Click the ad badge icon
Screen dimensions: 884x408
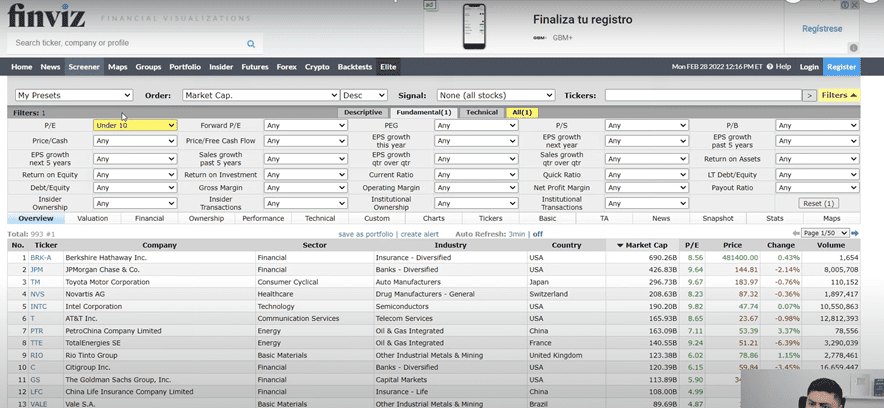pos(430,5)
